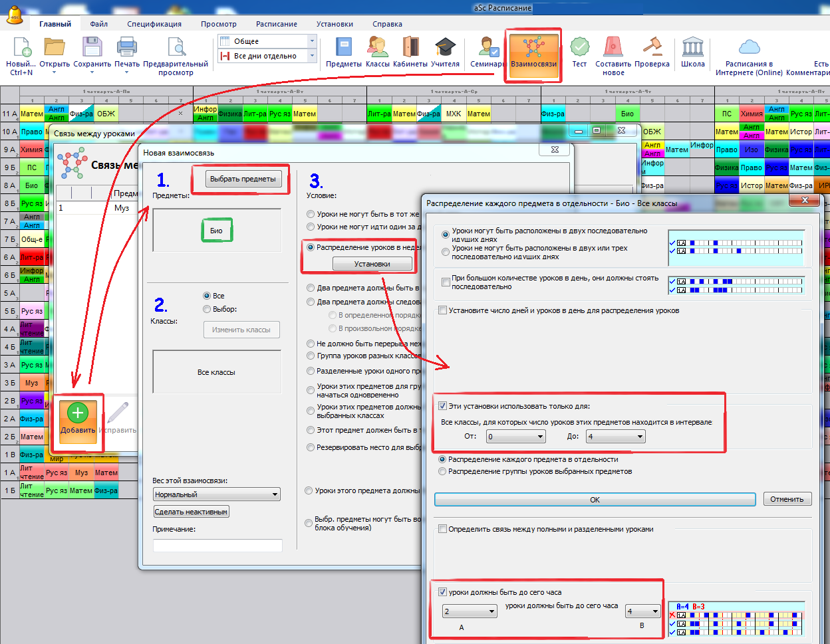830x644 pixels.
Task: Select the 'Выбор' classes radio button
Action: click(207, 309)
